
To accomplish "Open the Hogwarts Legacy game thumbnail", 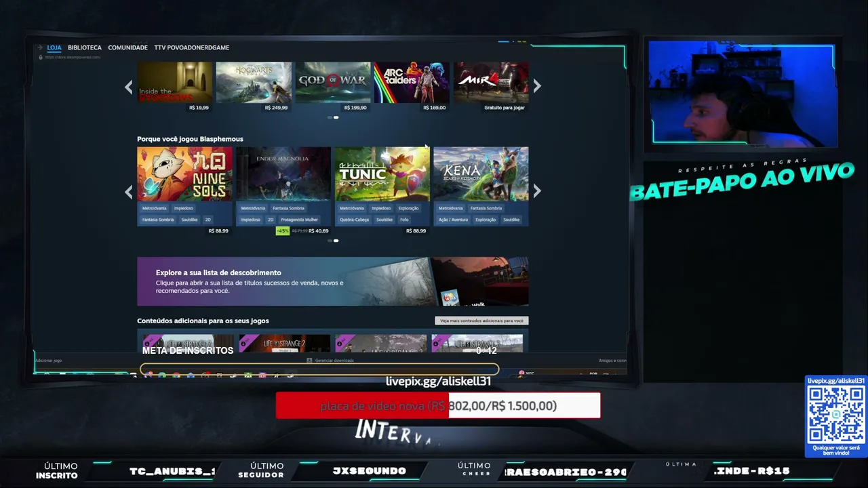I will click(x=254, y=83).
